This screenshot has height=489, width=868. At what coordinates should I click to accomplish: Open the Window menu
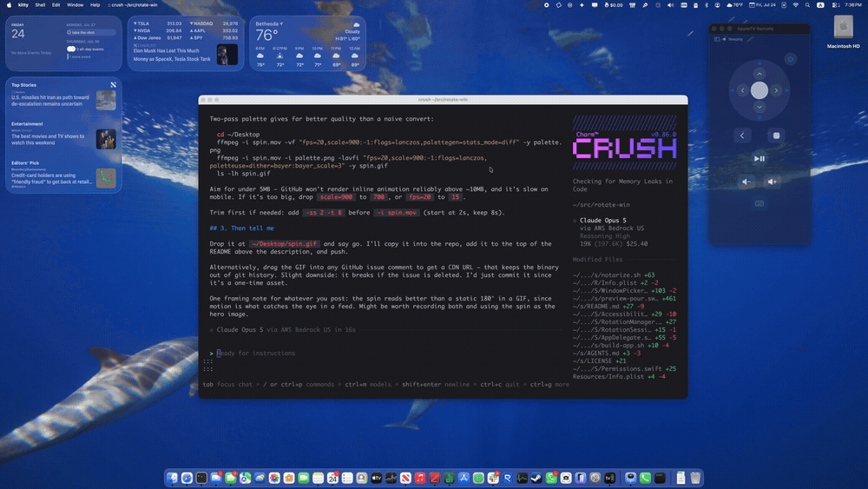[75, 5]
